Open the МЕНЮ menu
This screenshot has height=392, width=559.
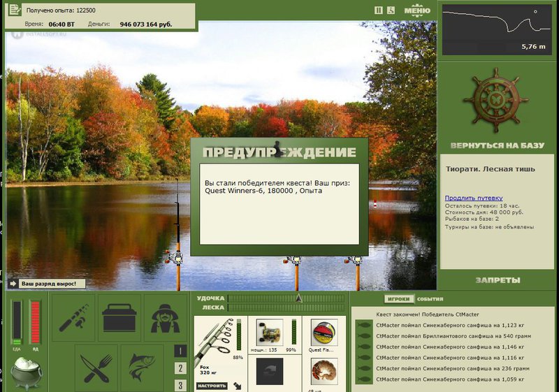tap(417, 10)
